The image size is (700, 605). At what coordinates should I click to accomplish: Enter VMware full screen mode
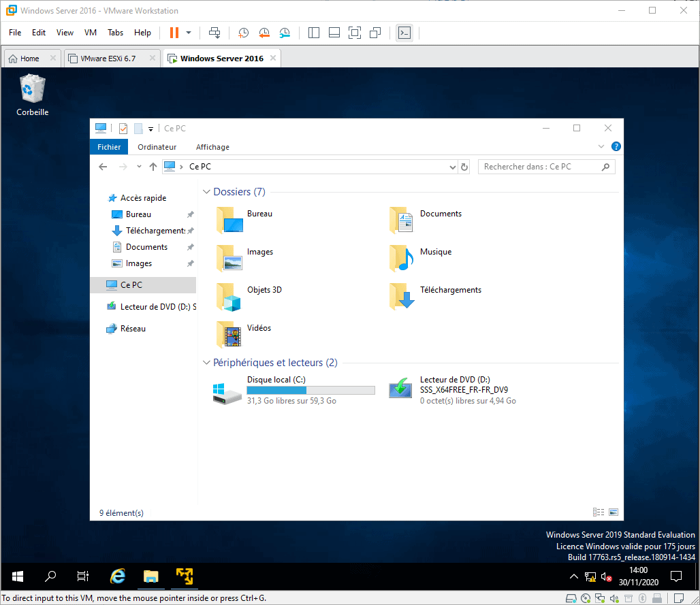click(x=355, y=33)
